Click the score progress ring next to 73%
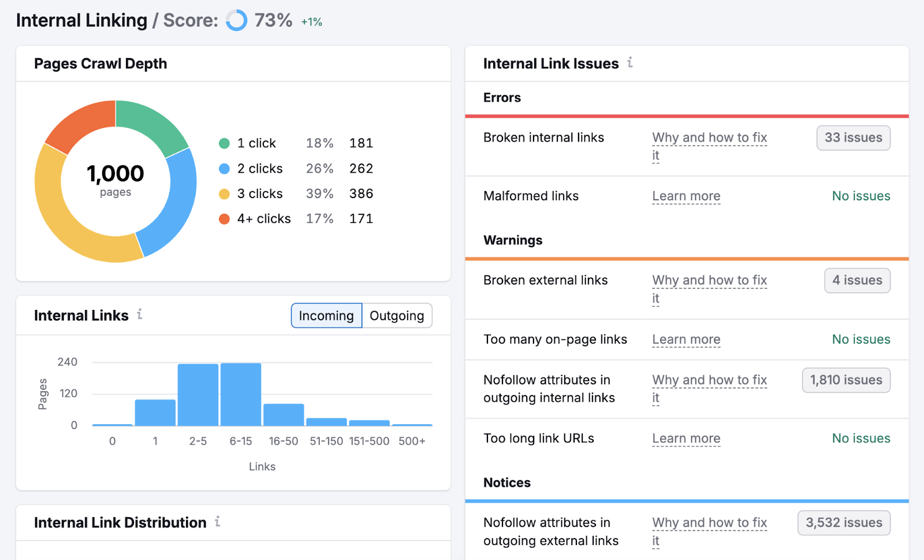 237,20
